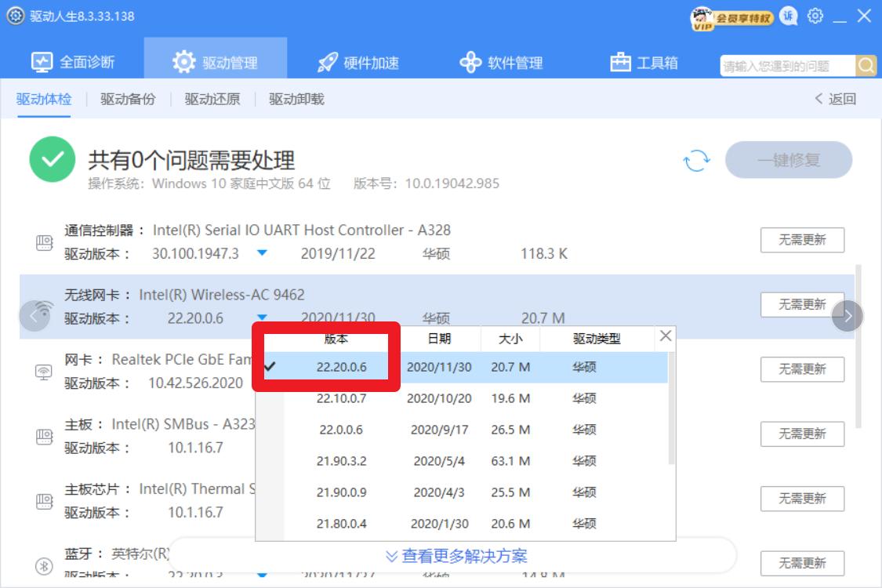
Task: Click the version list scrollbar
Action: tap(671, 408)
